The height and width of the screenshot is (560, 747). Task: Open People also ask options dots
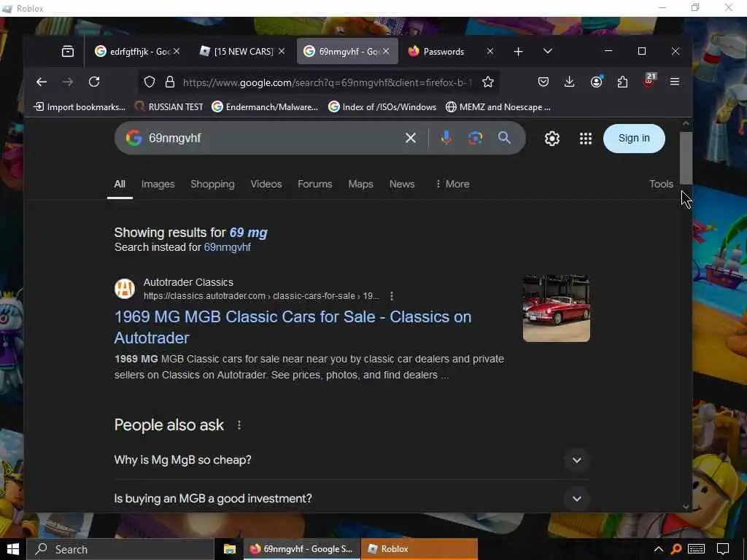[239, 425]
